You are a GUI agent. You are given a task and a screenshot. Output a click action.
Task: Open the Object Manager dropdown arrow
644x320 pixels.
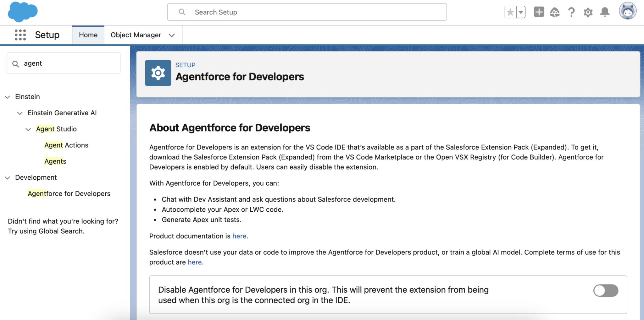(x=172, y=35)
